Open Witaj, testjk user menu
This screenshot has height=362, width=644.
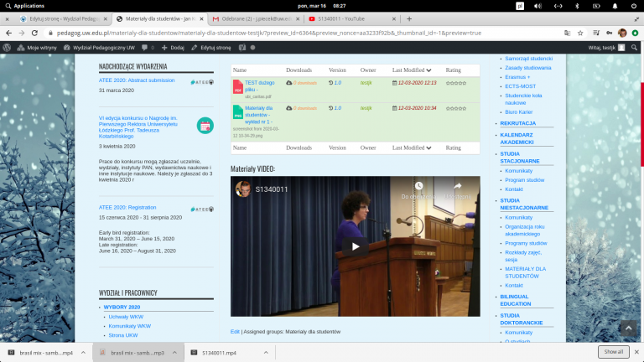pyautogui.click(x=606, y=48)
